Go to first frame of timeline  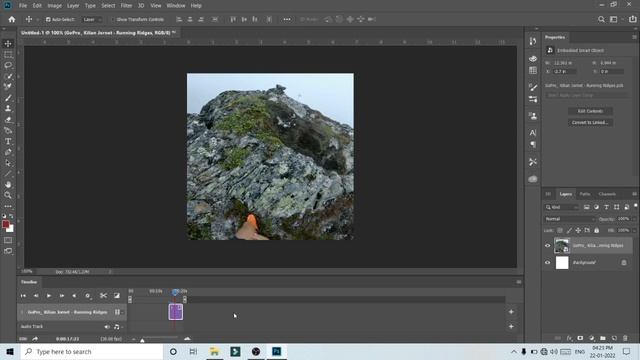coord(23,296)
